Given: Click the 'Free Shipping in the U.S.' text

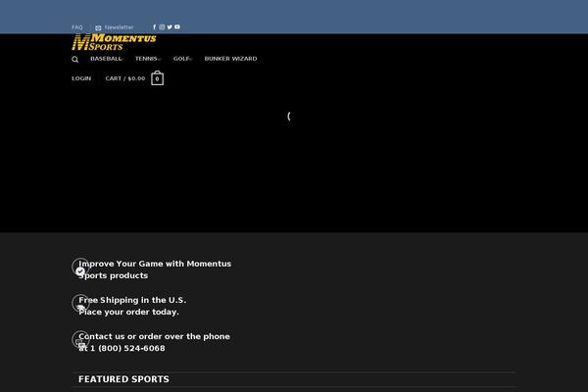Looking at the screenshot, I should [x=132, y=300].
